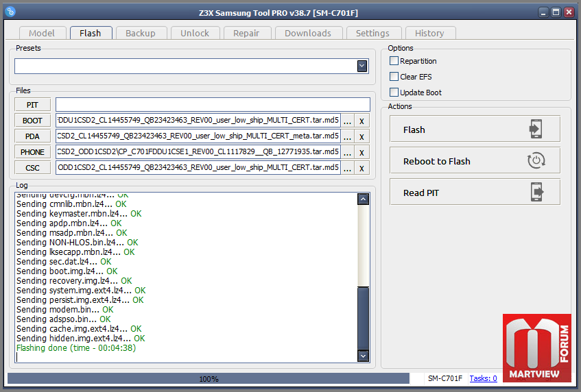The height and width of the screenshot is (392, 581).
Task: Click the PHONE file button
Action: coord(33,152)
